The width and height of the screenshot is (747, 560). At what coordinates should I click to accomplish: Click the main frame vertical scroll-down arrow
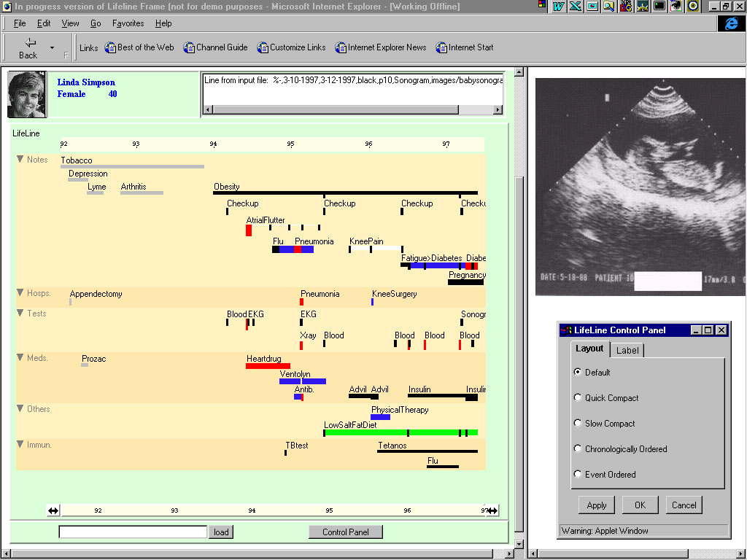pos(519,544)
